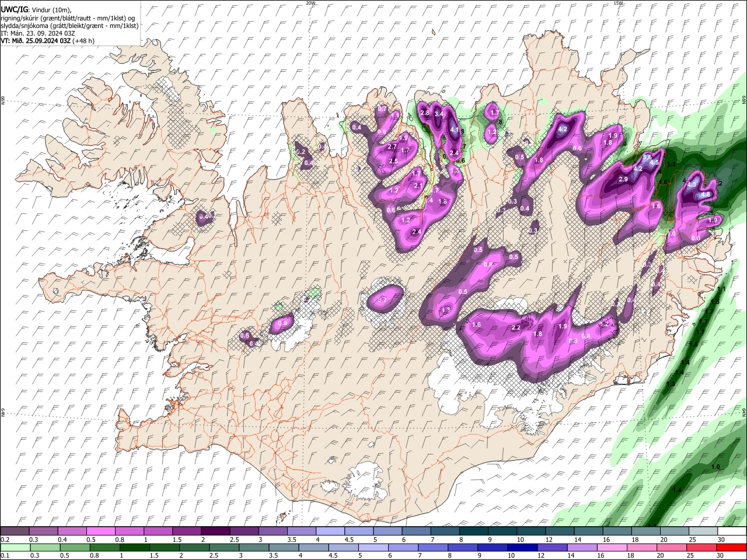Select lower legend swatch between 0.1 and 0.3
747x560 pixels.
(x=15, y=547)
